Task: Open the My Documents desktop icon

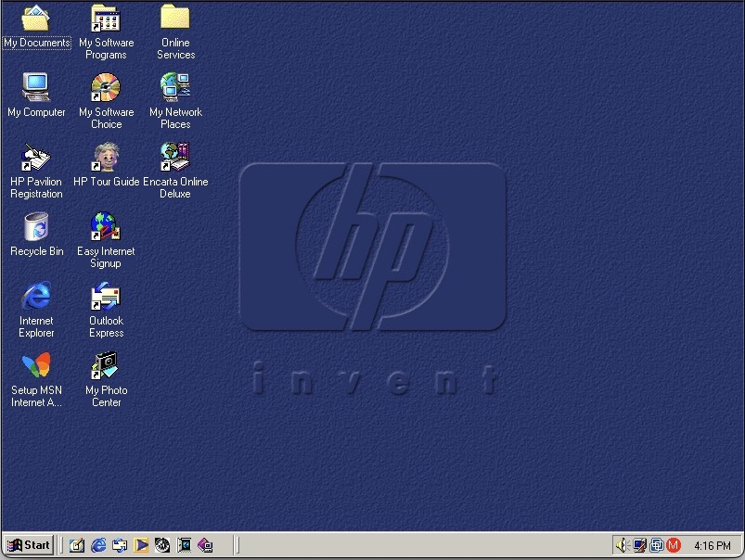Action: (x=36, y=19)
